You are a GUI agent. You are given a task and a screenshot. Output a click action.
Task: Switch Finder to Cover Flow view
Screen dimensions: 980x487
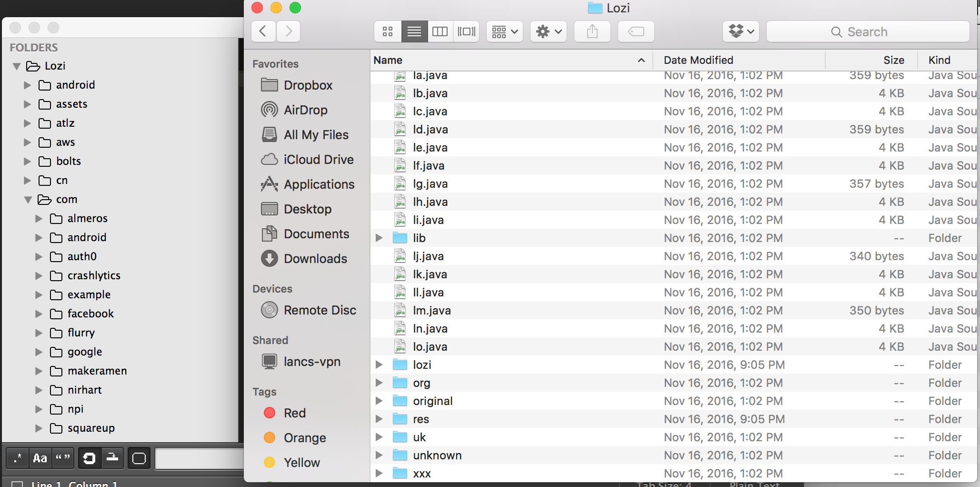[x=466, y=31]
